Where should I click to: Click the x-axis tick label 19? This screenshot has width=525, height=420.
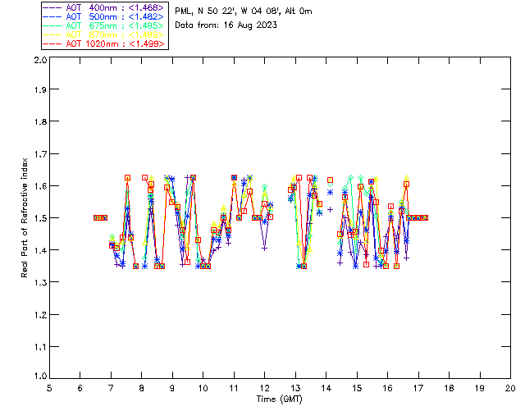coord(480,388)
